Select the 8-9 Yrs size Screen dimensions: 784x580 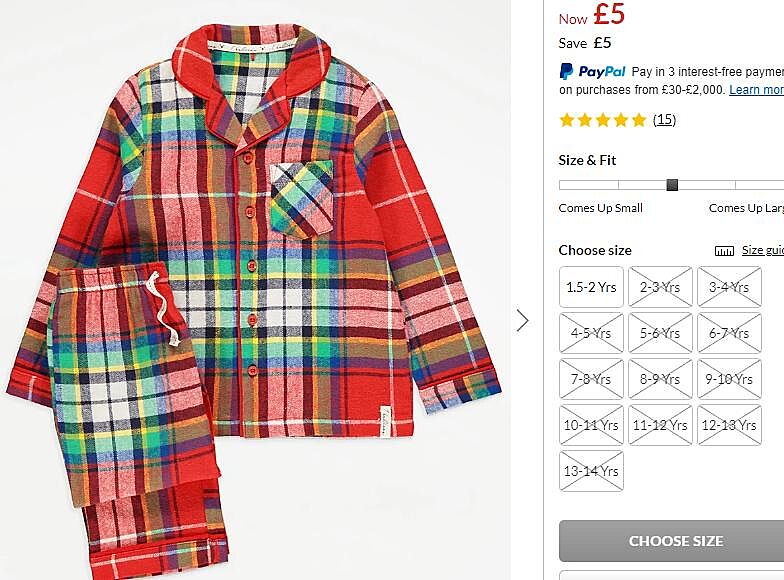click(x=660, y=379)
